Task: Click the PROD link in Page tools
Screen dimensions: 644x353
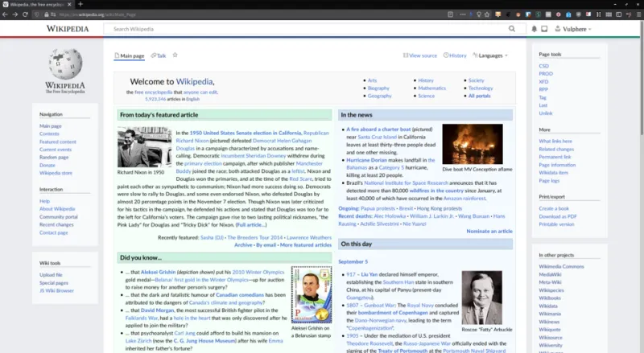Action: pyautogui.click(x=546, y=73)
